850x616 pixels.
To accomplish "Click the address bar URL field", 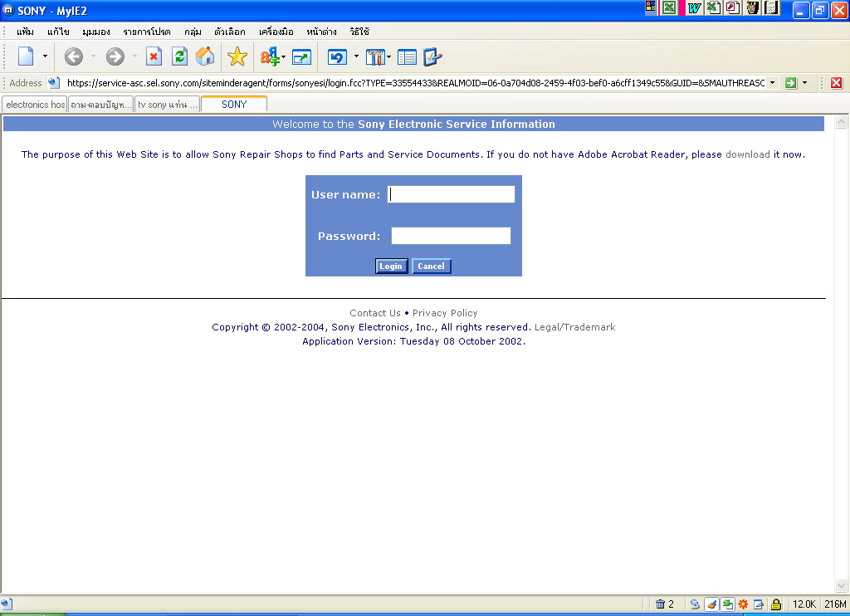I will (x=415, y=83).
